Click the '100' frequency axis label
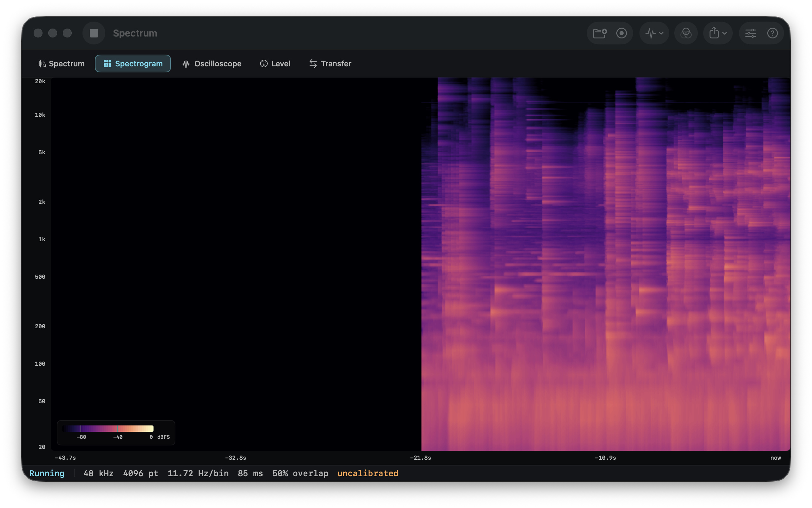Screen dimensions: 812x508 click(40, 364)
